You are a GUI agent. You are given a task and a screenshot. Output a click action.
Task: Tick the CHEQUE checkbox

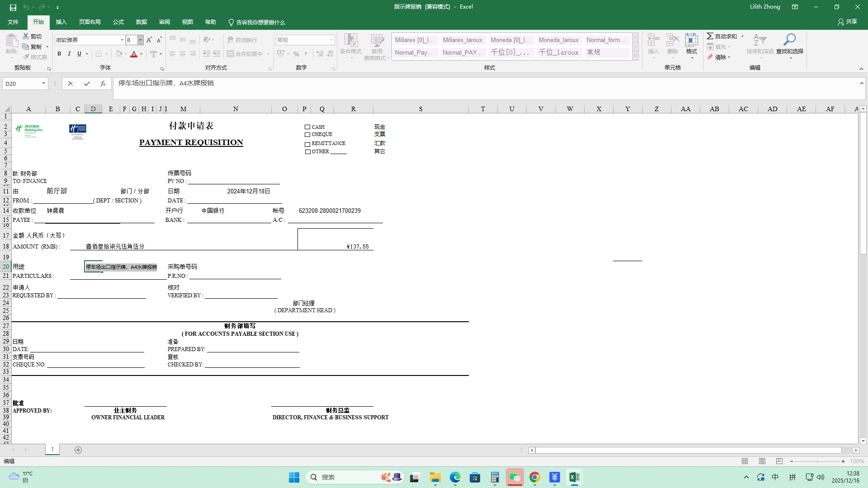click(x=307, y=135)
